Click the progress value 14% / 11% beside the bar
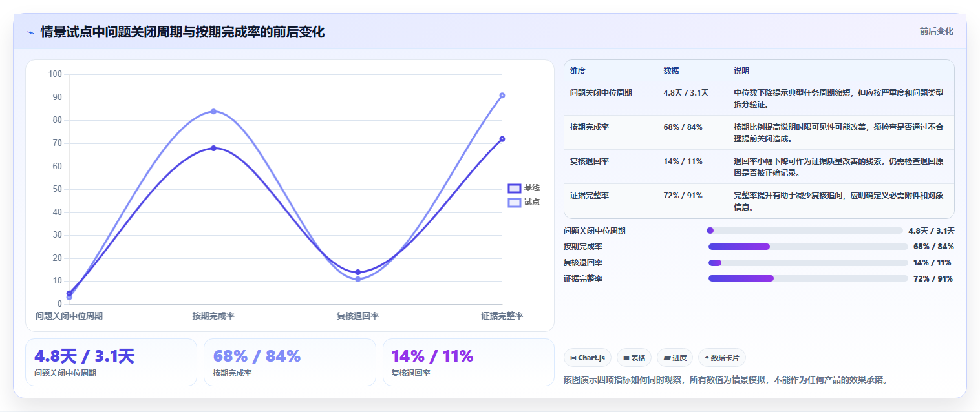This screenshot has height=412, width=980. coord(932,263)
